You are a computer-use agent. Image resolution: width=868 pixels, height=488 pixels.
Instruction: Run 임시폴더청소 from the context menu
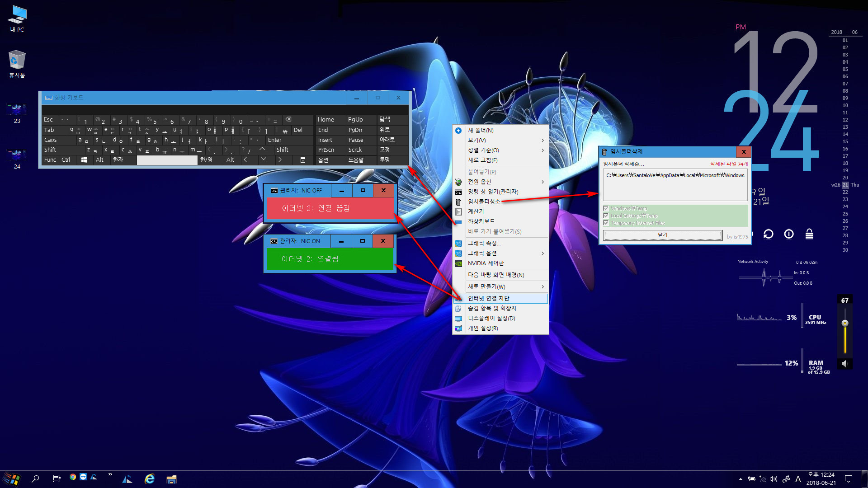(500, 202)
